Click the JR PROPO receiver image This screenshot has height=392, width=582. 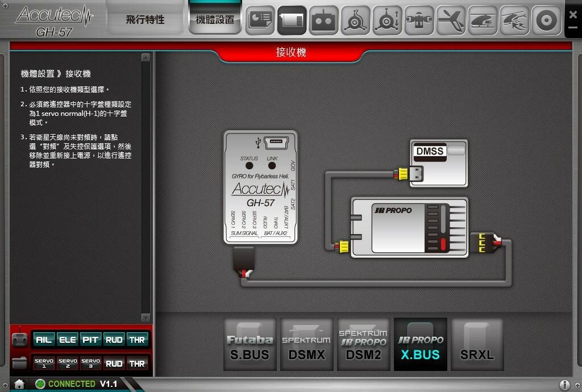(409, 227)
